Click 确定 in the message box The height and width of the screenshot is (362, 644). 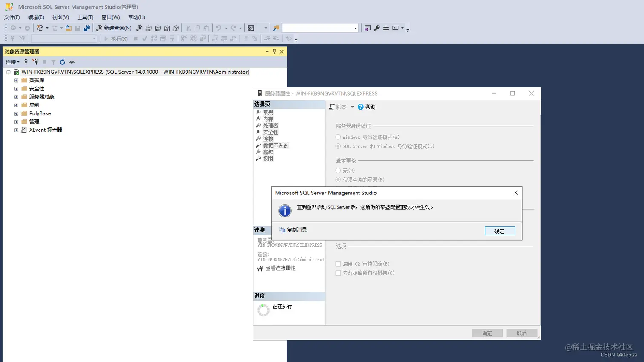[x=500, y=231]
